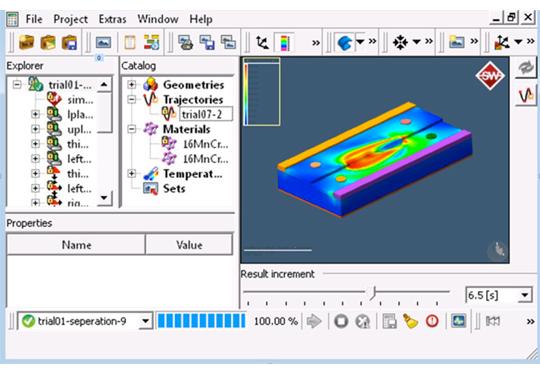Image resolution: width=540 pixels, height=375 pixels.
Task: Click the result increment slider handle
Action: pyautogui.click(x=374, y=293)
